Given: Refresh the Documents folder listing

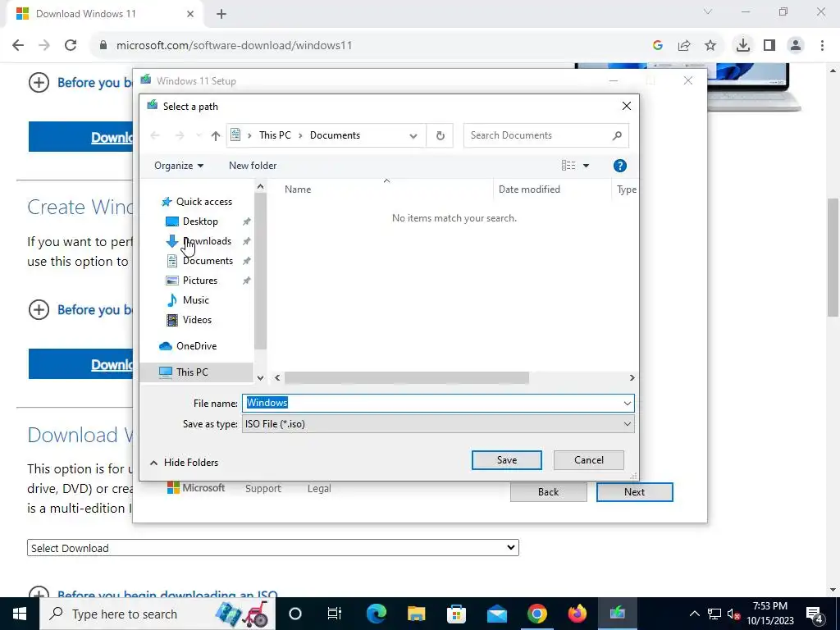Looking at the screenshot, I should (x=440, y=135).
